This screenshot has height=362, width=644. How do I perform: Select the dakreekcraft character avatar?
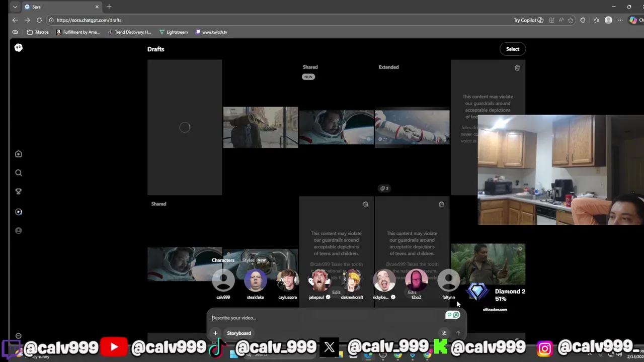coord(352,280)
